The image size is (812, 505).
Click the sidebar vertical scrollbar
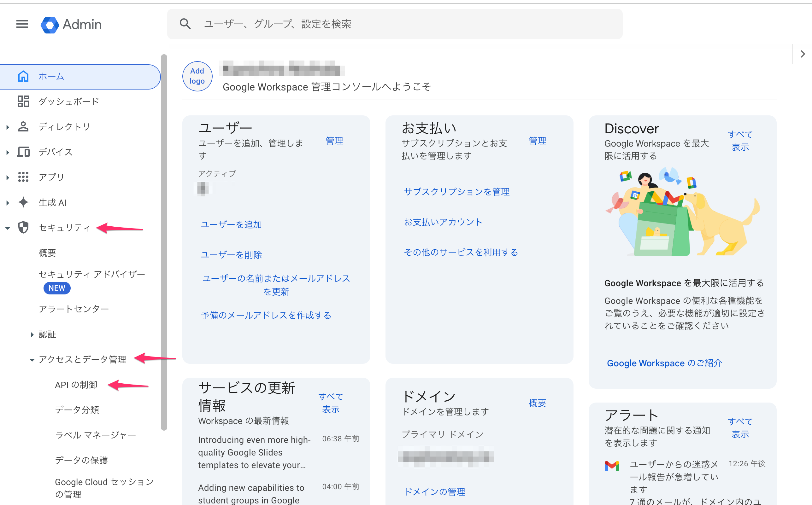click(164, 242)
